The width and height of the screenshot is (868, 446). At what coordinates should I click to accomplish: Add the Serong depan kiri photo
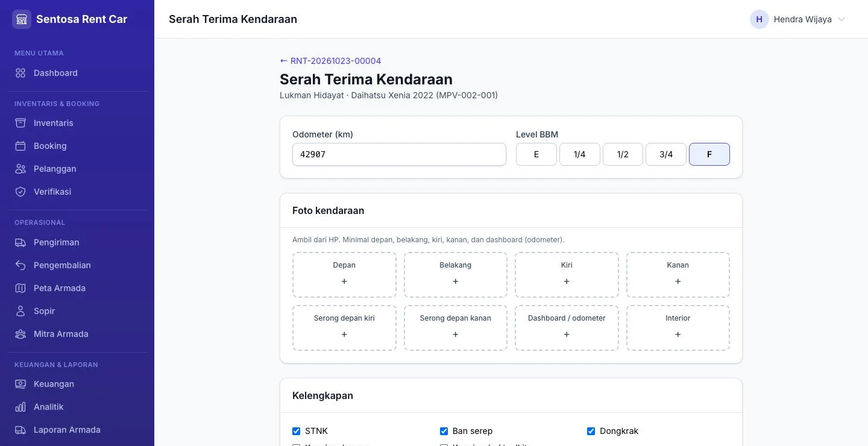344,328
